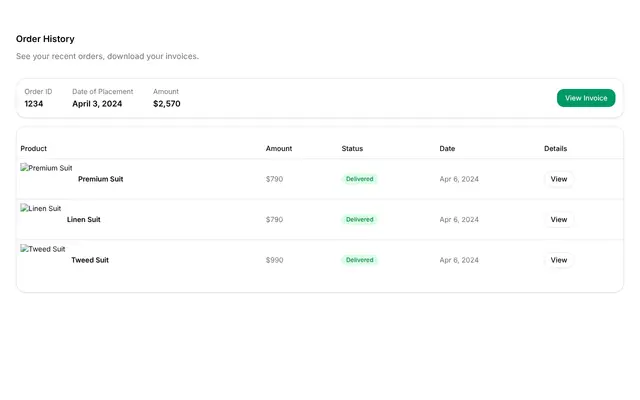Click the Amount column header in table
The height and width of the screenshot is (400, 640).
coord(279,149)
